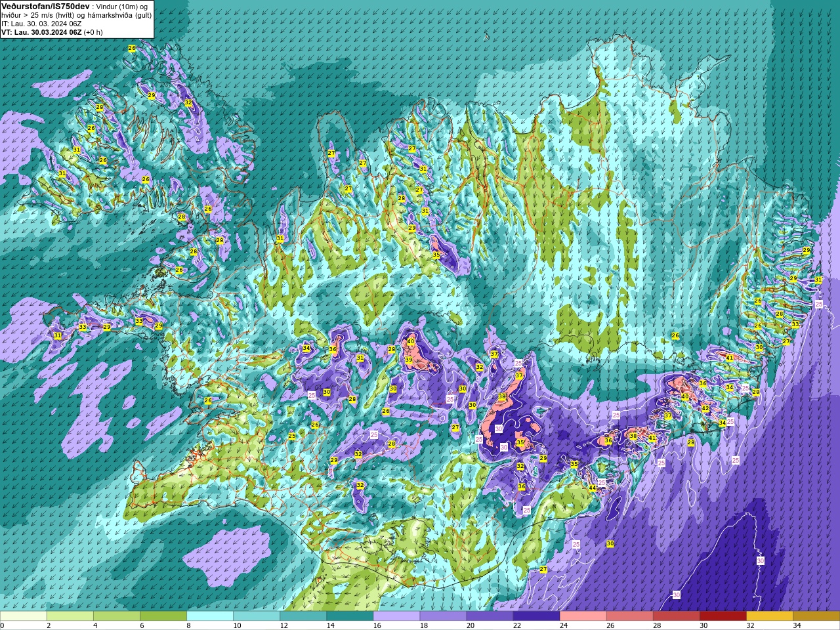Screen dimensions: 840x630
Task: Click the legend scale number 8
Action: coord(189,625)
